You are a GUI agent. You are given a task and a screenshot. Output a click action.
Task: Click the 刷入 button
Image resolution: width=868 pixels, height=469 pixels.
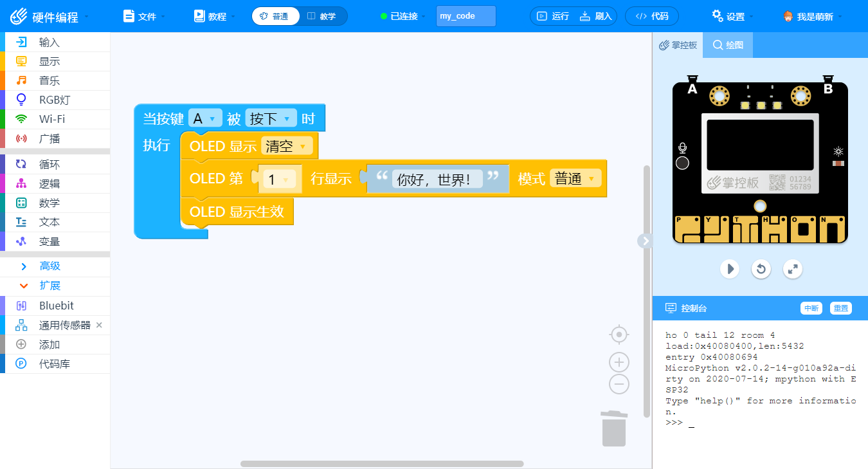(x=596, y=16)
